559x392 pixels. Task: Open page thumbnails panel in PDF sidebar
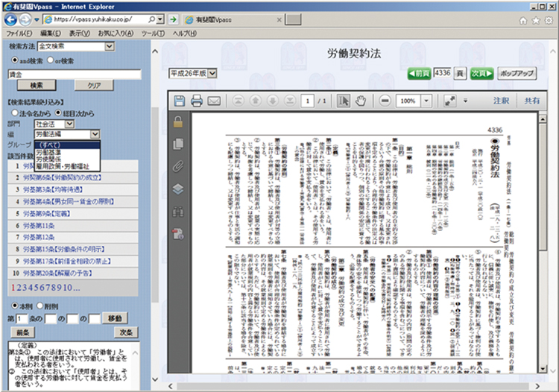pos(178,144)
